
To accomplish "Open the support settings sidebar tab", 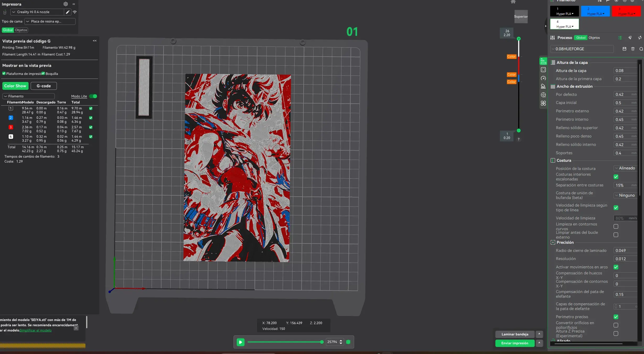I will click(x=543, y=86).
